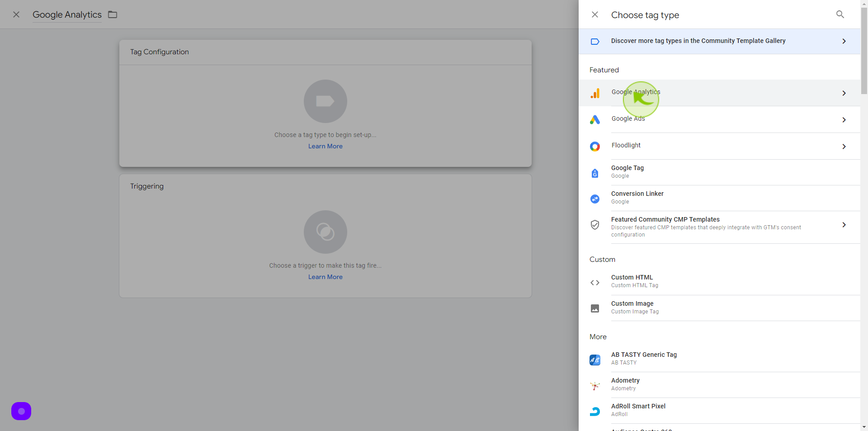
Task: Click the Google Ads logo icon
Action: coord(595,120)
